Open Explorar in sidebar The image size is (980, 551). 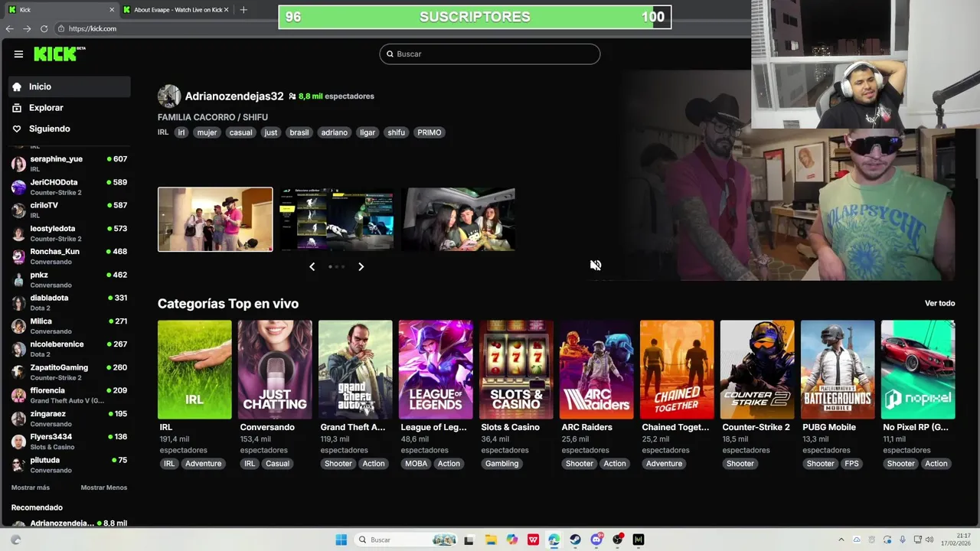[69, 108]
